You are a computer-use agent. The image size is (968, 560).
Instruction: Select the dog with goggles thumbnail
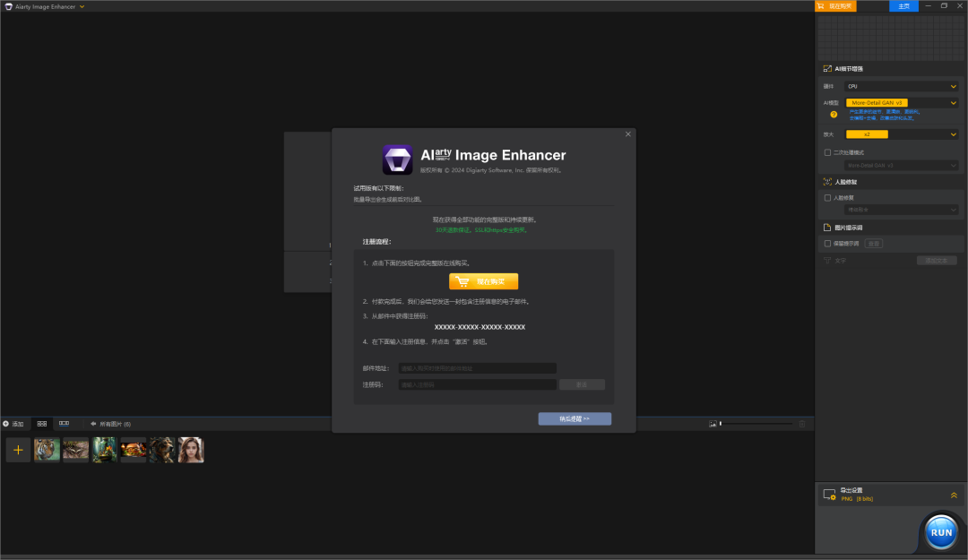pyautogui.click(x=162, y=450)
